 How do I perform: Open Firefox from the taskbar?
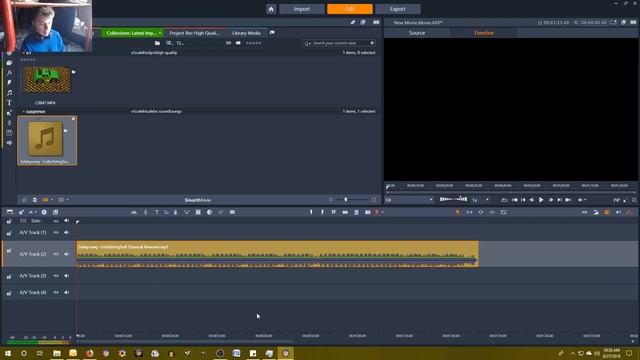pos(89,353)
